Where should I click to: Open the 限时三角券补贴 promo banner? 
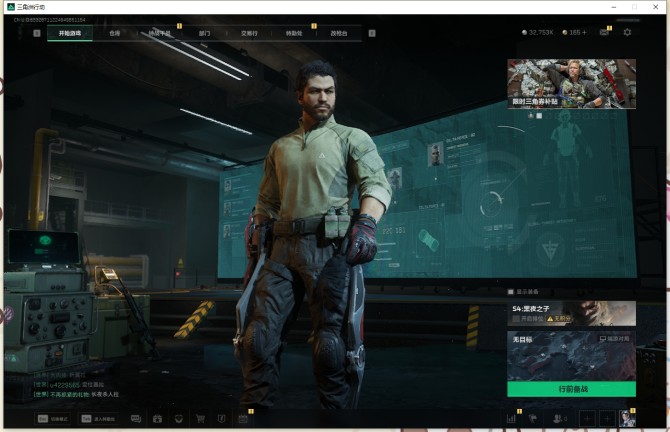pos(571,83)
